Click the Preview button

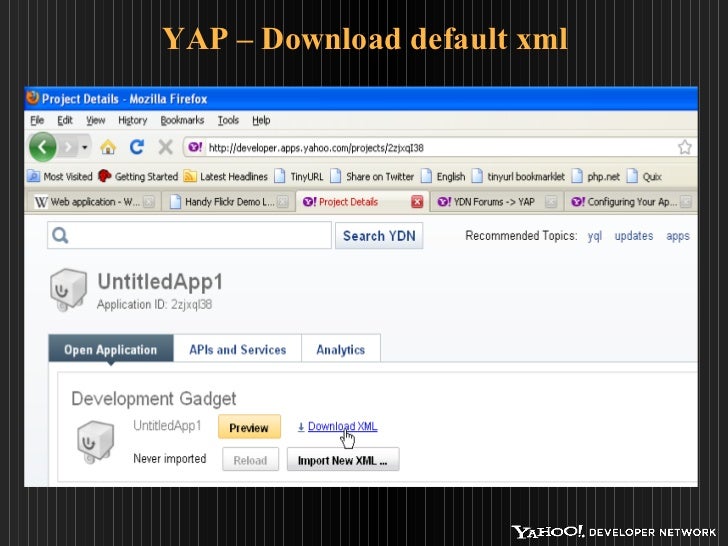coord(249,427)
